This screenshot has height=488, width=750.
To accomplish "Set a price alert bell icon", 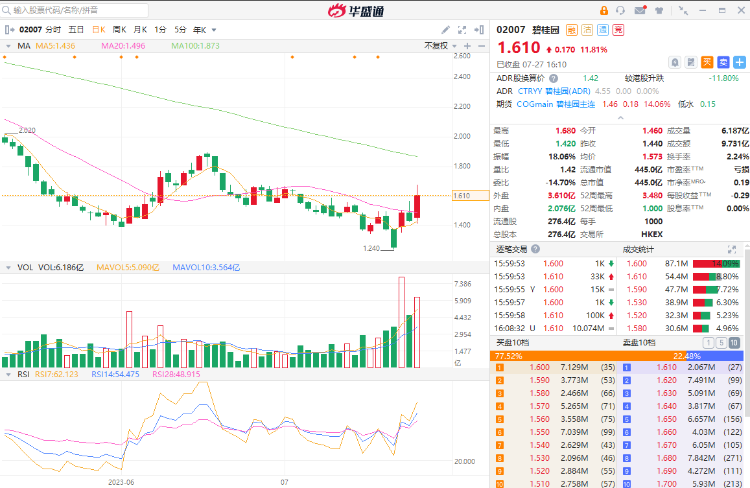I will pos(674,62).
